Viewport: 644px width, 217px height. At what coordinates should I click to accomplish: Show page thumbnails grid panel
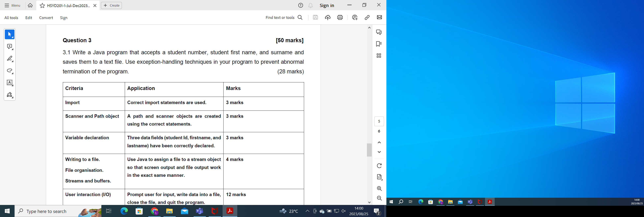point(379,56)
